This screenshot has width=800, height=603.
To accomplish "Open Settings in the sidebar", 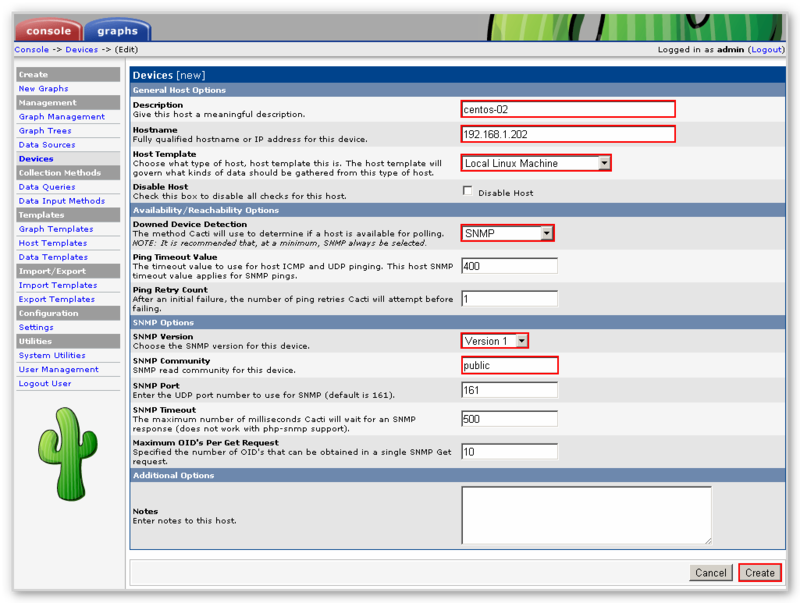I will [x=36, y=327].
